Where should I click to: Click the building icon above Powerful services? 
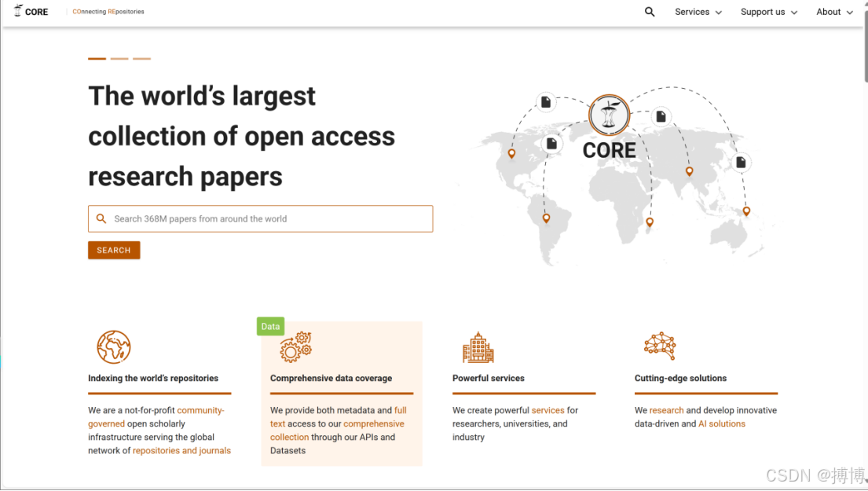pyautogui.click(x=478, y=348)
